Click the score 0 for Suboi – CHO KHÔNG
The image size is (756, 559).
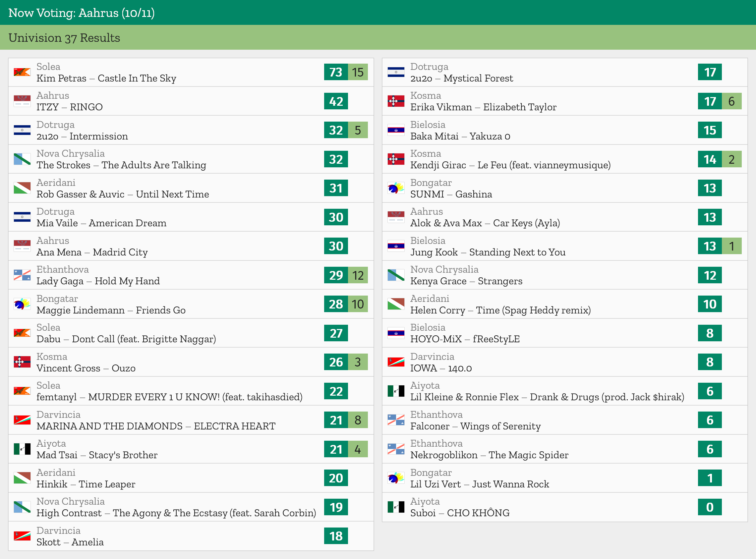[x=710, y=507]
